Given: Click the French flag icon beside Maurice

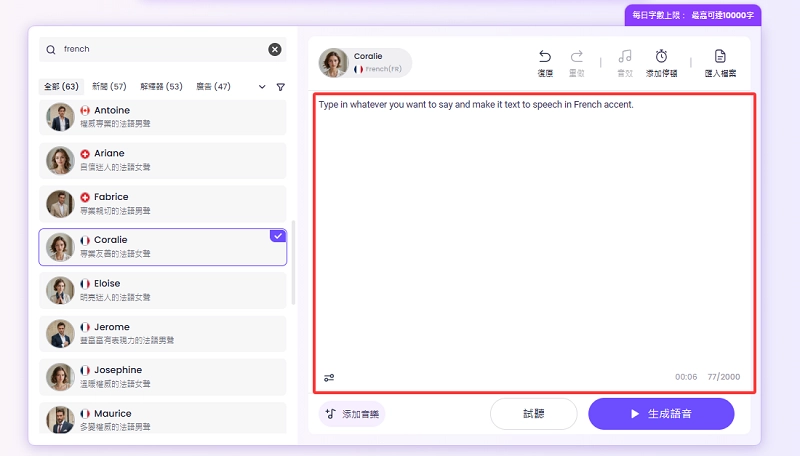Looking at the screenshot, I should [85, 414].
